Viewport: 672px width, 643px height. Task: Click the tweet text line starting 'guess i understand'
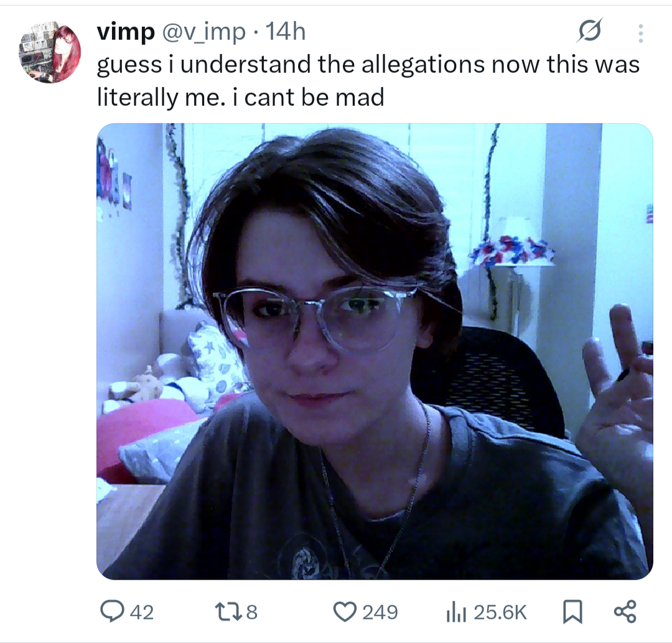(x=368, y=65)
